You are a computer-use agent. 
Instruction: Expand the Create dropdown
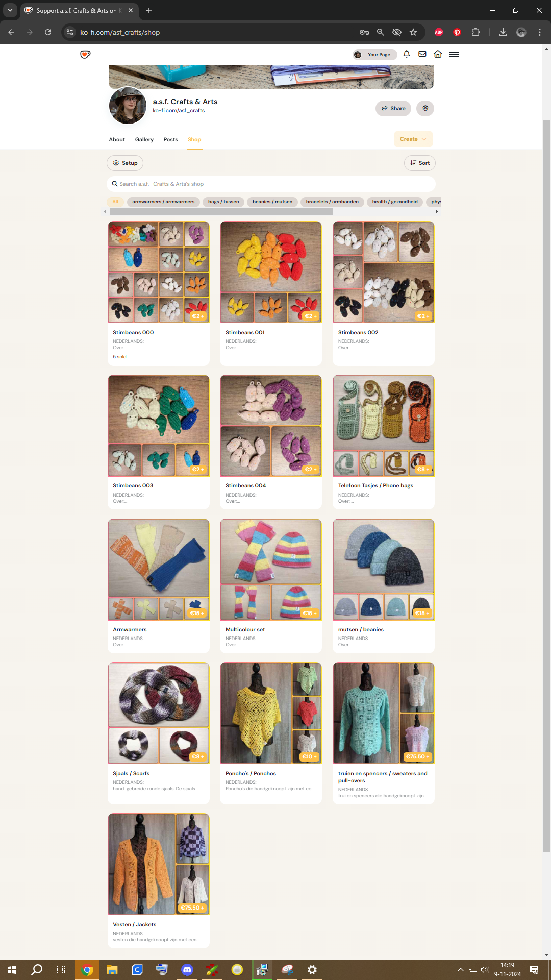click(x=413, y=139)
